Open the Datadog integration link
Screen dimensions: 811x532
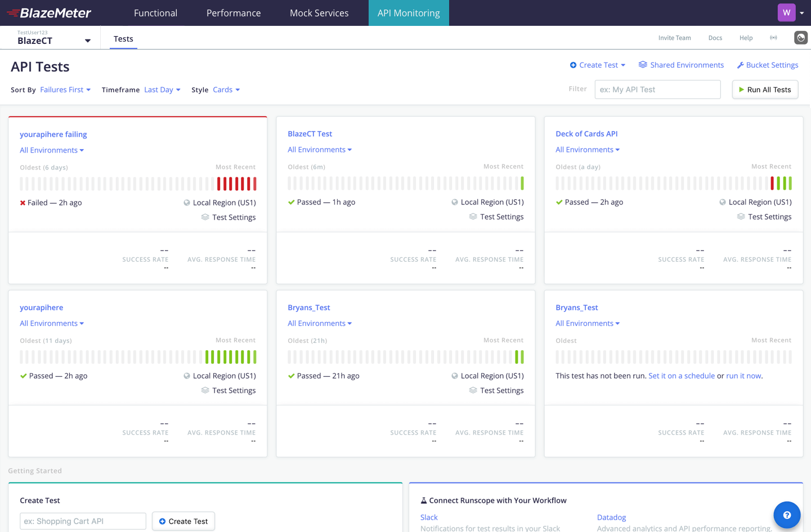coord(611,517)
